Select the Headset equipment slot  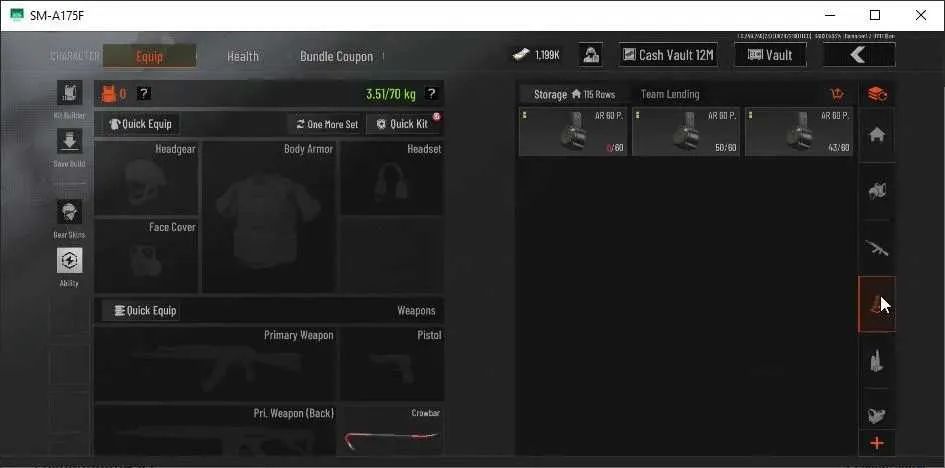[392, 178]
